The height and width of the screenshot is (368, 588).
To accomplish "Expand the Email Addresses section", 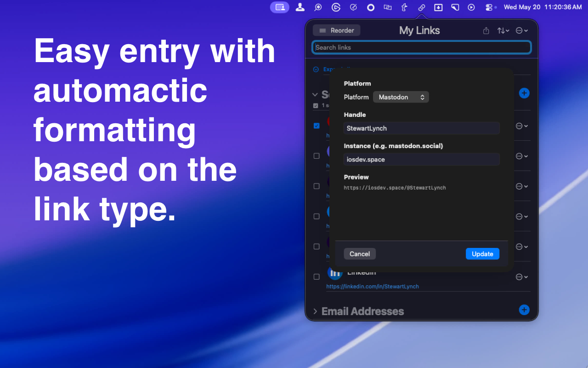I will click(x=315, y=311).
